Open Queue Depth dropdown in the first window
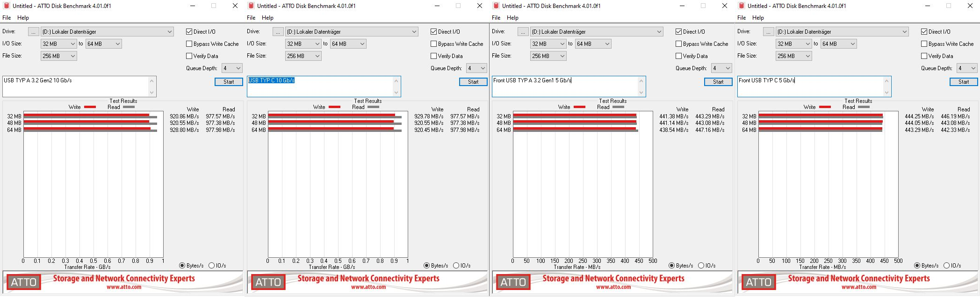The height and width of the screenshot is (297, 980). tap(232, 68)
